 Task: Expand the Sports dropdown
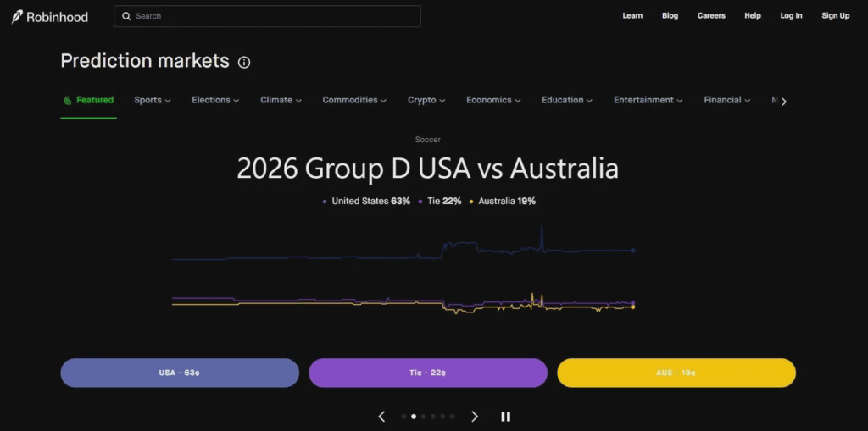point(153,100)
